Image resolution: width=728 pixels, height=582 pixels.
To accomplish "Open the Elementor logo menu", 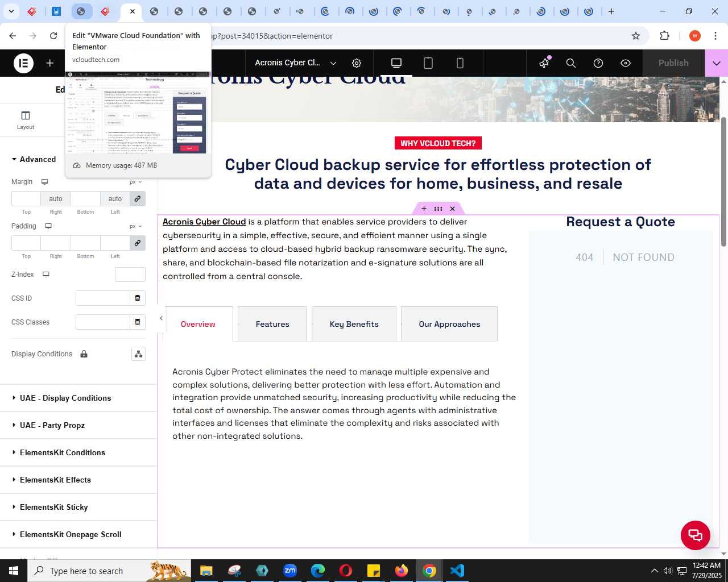I will point(23,63).
